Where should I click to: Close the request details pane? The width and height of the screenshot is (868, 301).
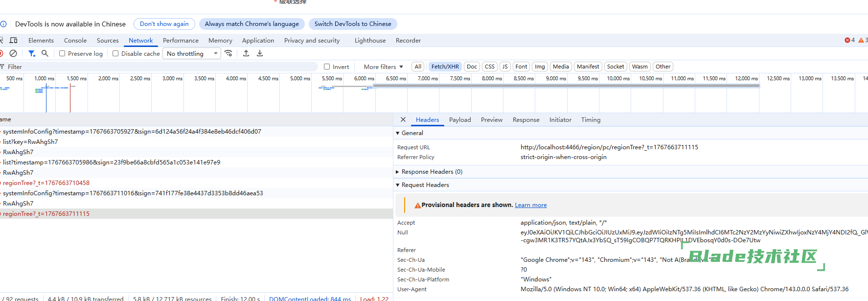[403, 119]
